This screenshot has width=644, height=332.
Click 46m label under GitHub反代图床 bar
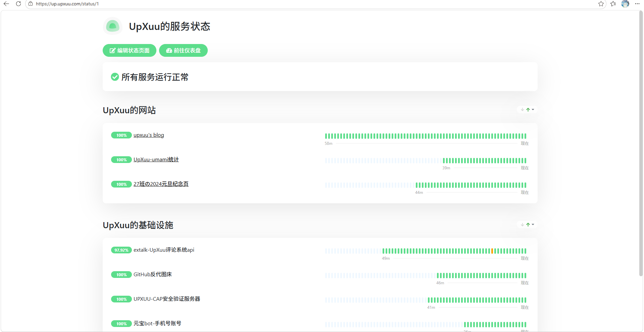[x=440, y=283]
